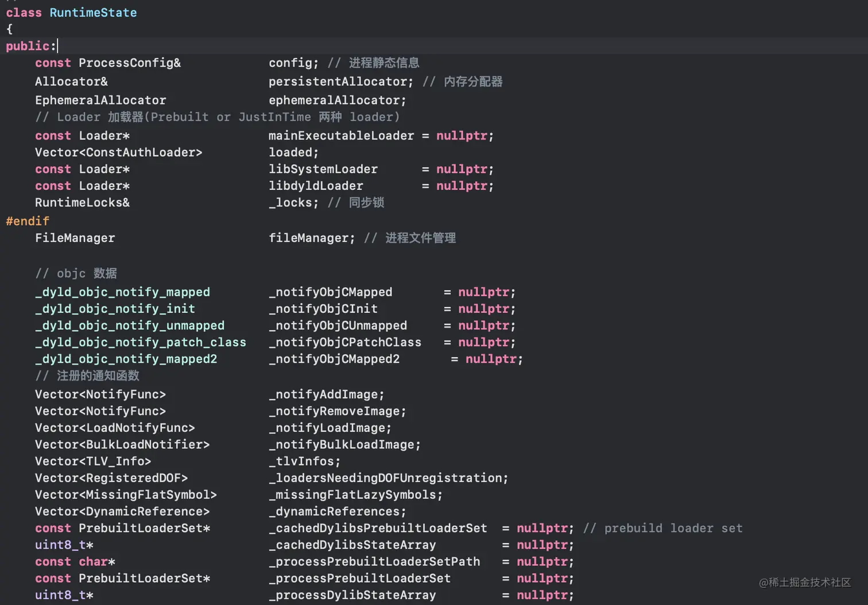Select the Vector<MissingFlatSymbol> type

[126, 494]
